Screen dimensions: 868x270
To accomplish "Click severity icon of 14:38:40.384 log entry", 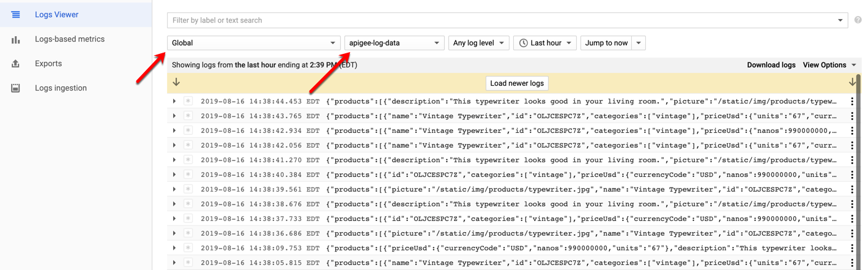I will click(188, 174).
